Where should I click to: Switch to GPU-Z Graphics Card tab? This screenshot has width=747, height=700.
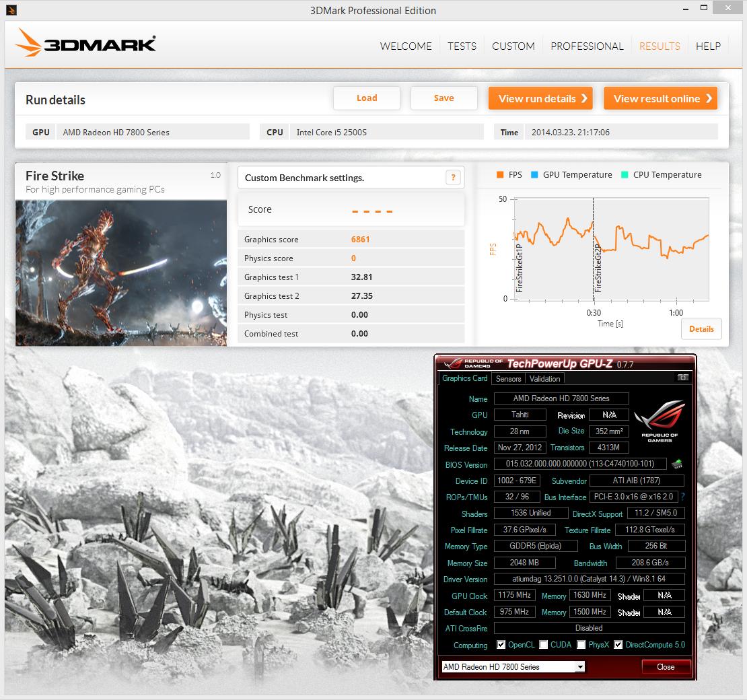(464, 378)
